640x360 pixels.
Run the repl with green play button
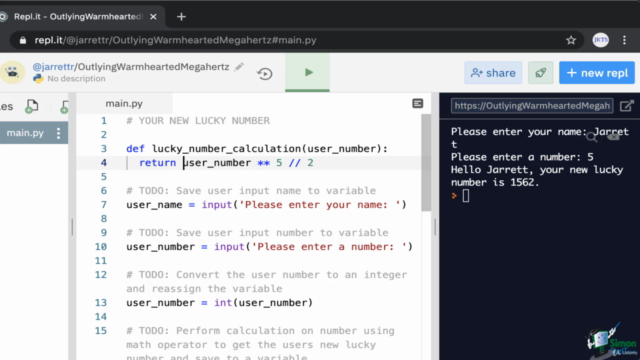(x=308, y=73)
